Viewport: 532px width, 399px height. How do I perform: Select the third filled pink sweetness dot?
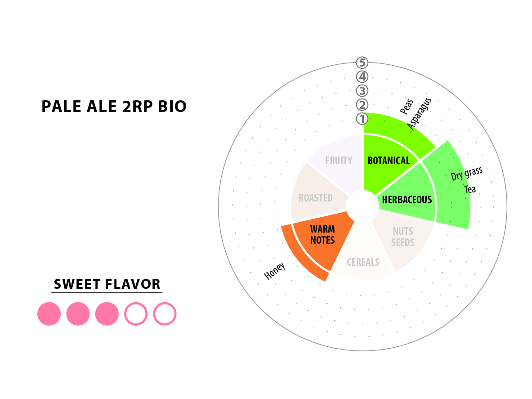(x=107, y=314)
